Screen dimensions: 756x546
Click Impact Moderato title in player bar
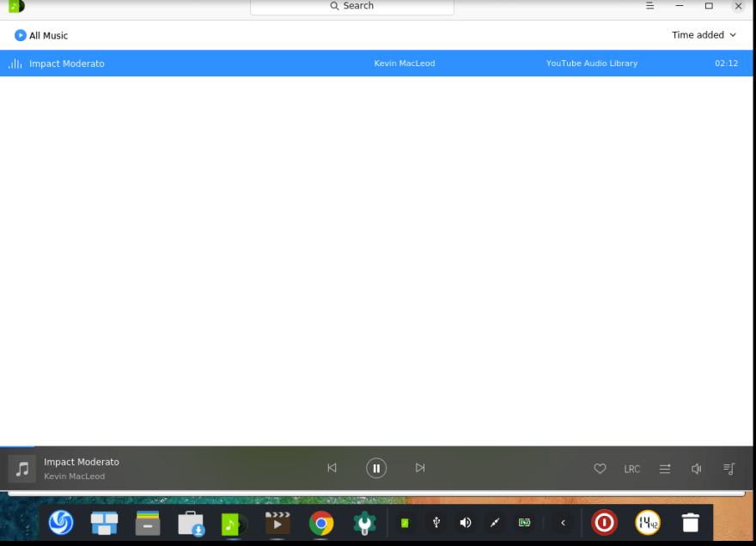[82, 462]
